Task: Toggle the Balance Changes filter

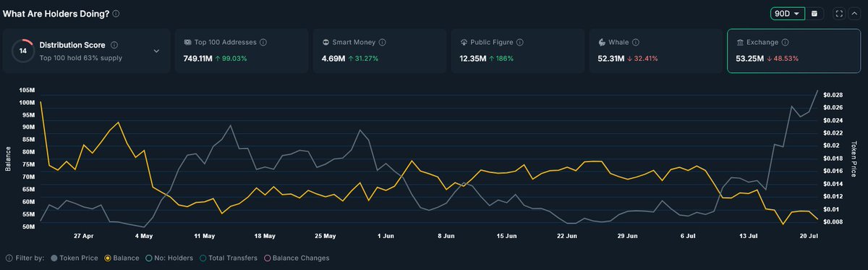Action: pyautogui.click(x=297, y=258)
